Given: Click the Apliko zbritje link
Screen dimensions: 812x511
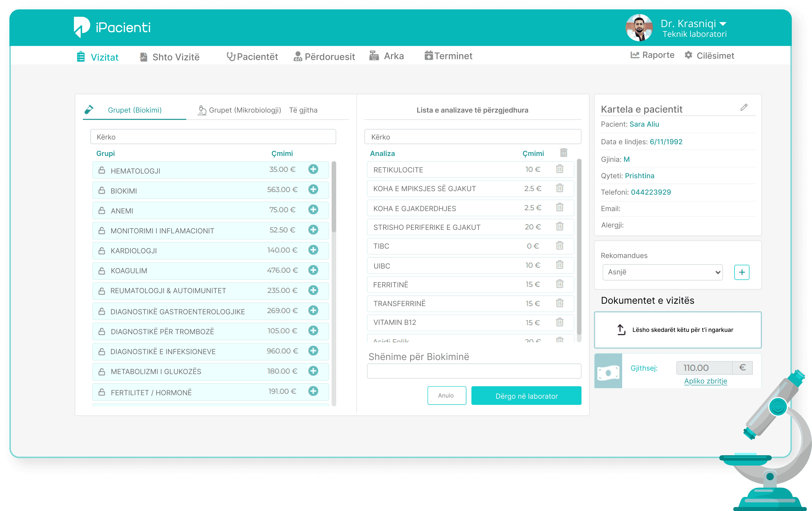Looking at the screenshot, I should pyautogui.click(x=706, y=381).
